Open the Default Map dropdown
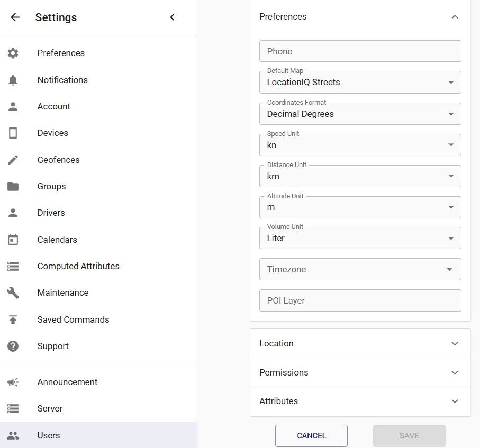Image resolution: width=480 pixels, height=448 pixels. coord(360,83)
